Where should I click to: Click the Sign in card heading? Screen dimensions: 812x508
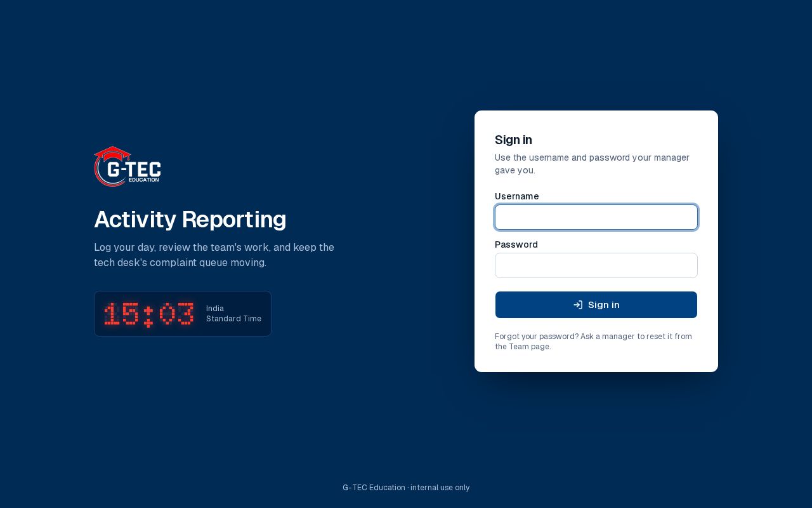513,140
